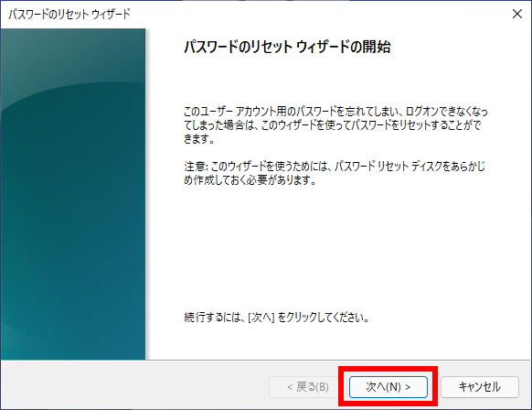Click the paragraph starting with このユーザー アカウント用
The width and height of the screenshot is (532, 410).
pos(335,125)
